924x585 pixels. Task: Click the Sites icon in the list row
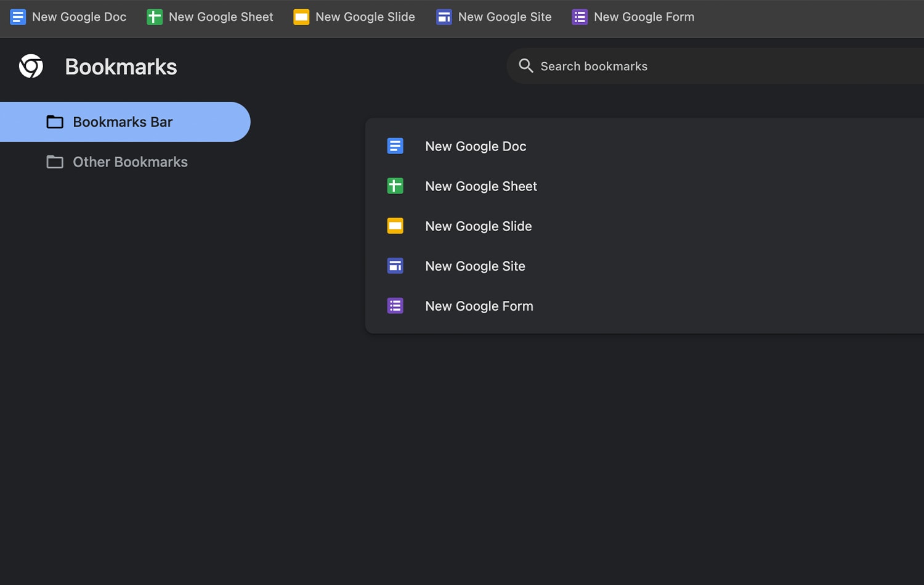click(395, 266)
